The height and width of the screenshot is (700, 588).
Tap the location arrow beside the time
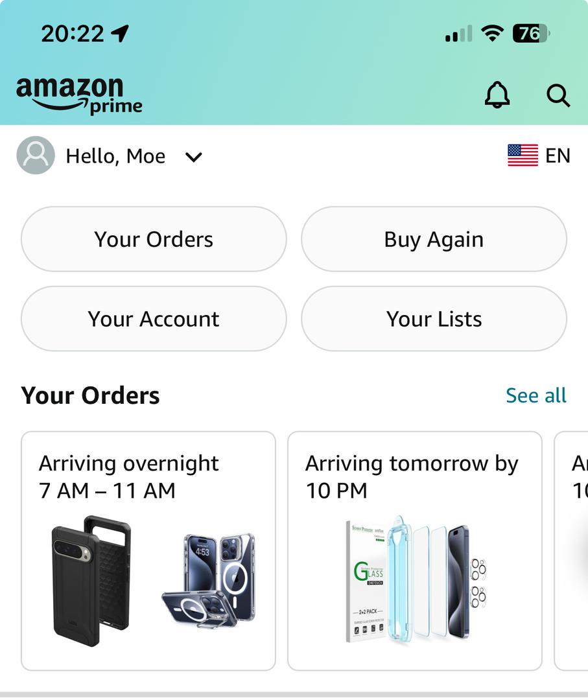tap(120, 34)
